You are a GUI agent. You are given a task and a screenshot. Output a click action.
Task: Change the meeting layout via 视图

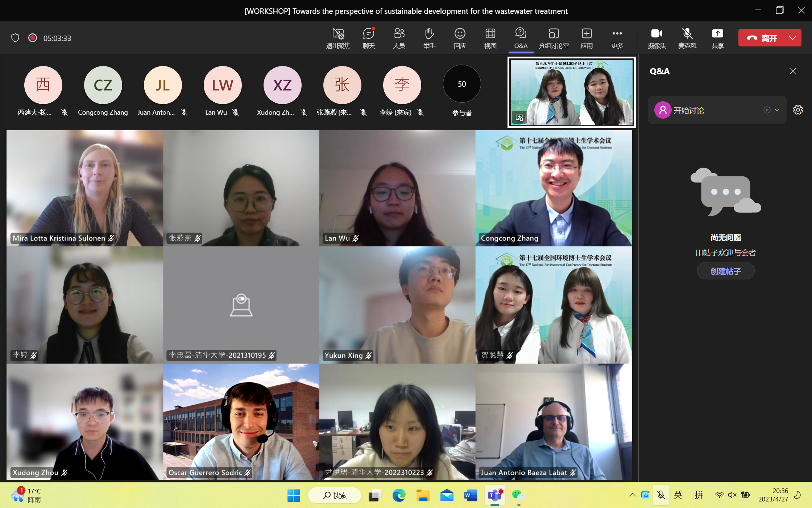(490, 38)
